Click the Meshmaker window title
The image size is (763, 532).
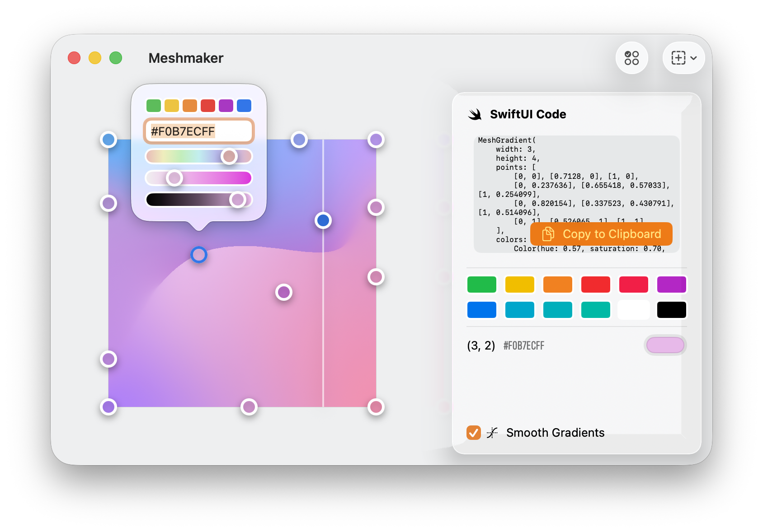186,58
